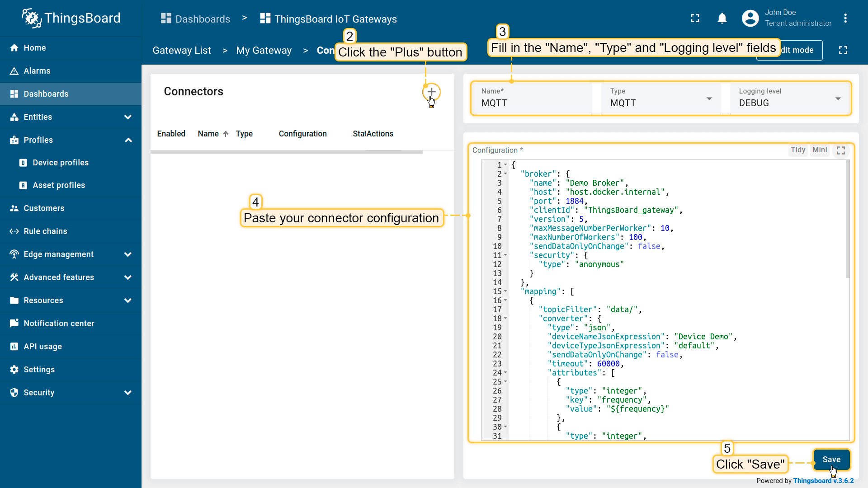The width and height of the screenshot is (868, 488).
Task: Click the Save button
Action: (x=831, y=460)
